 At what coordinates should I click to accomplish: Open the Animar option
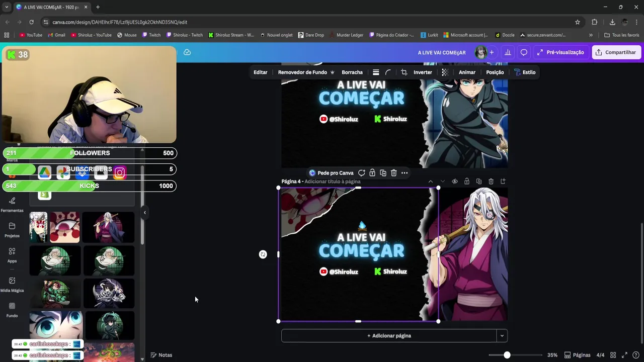click(467, 72)
